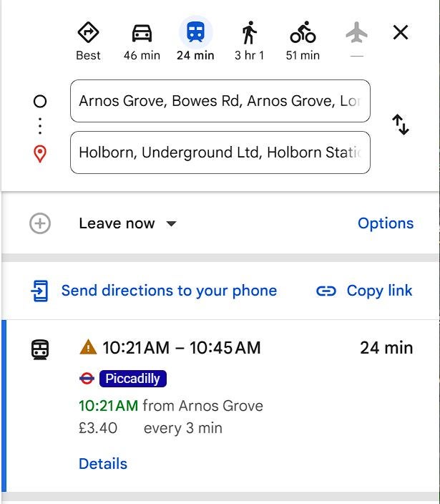Viewport: 440px width, 504px height.
Task: Open route Options
Action: (x=385, y=223)
